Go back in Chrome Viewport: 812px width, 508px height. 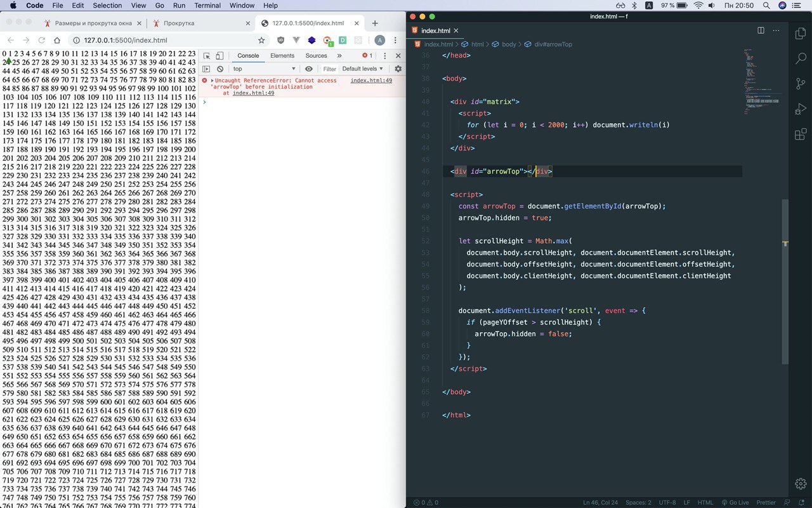(x=10, y=40)
